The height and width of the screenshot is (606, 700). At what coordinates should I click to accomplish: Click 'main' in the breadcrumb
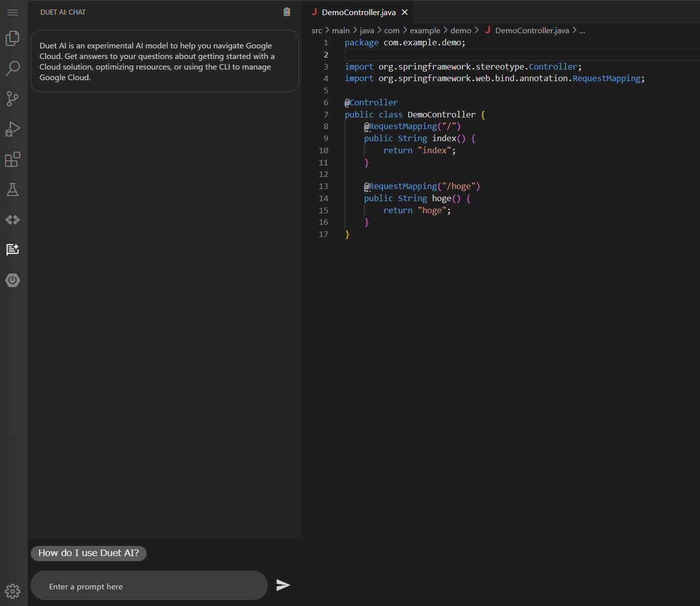coord(341,31)
